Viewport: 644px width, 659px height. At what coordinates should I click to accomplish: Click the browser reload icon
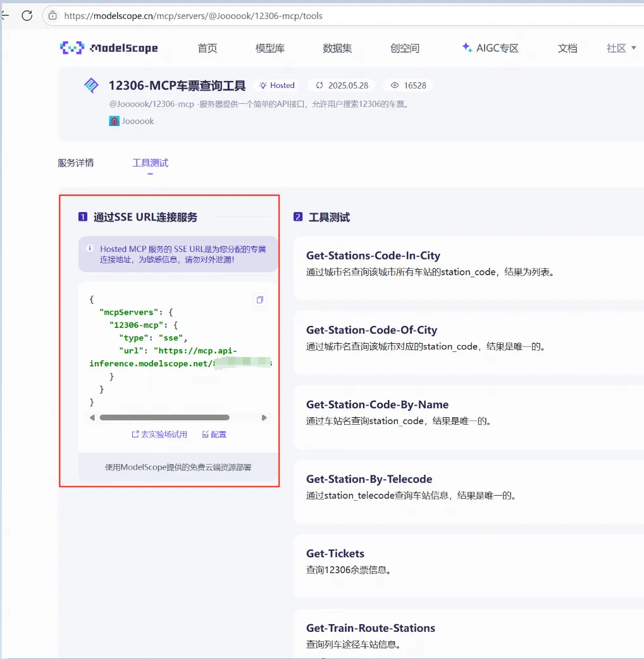(27, 16)
